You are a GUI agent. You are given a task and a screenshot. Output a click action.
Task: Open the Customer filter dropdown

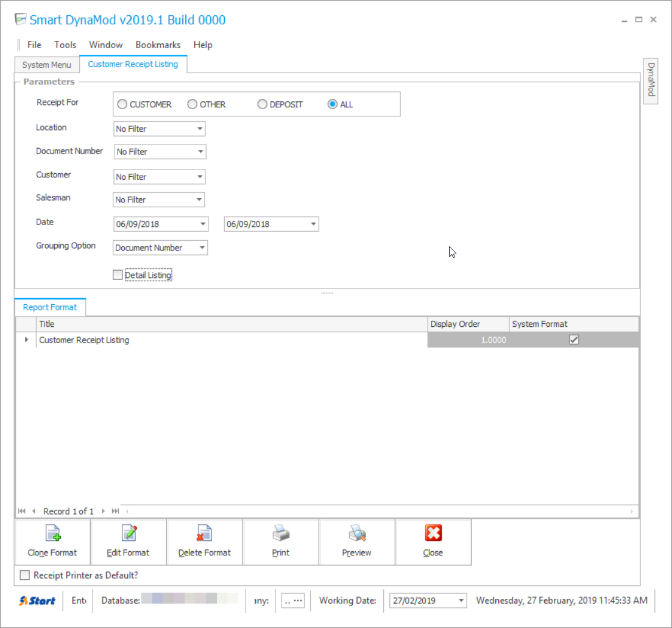pyautogui.click(x=200, y=177)
